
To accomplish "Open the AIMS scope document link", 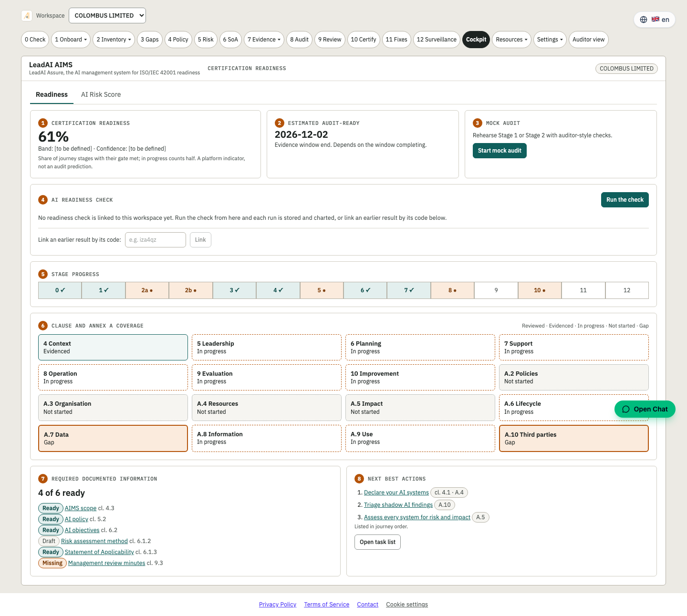I will click(x=81, y=508).
